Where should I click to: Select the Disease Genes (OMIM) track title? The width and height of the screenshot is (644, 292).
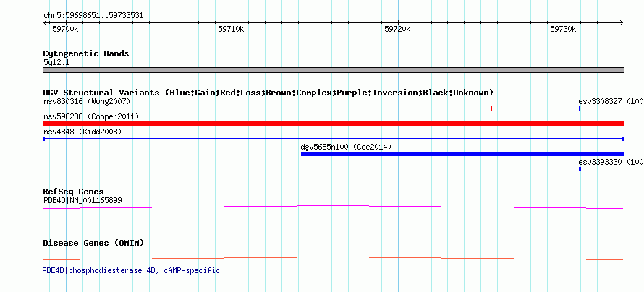tap(93, 243)
